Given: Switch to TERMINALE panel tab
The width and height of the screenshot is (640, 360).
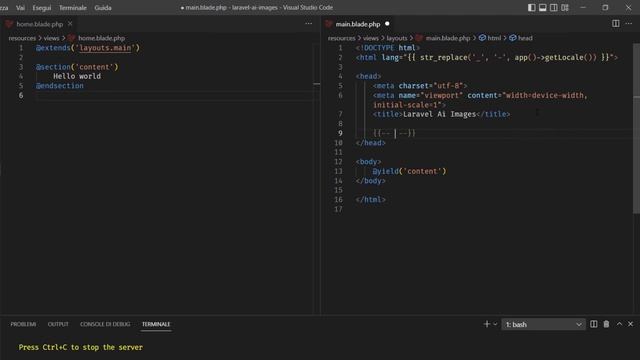Looking at the screenshot, I should 156,324.
